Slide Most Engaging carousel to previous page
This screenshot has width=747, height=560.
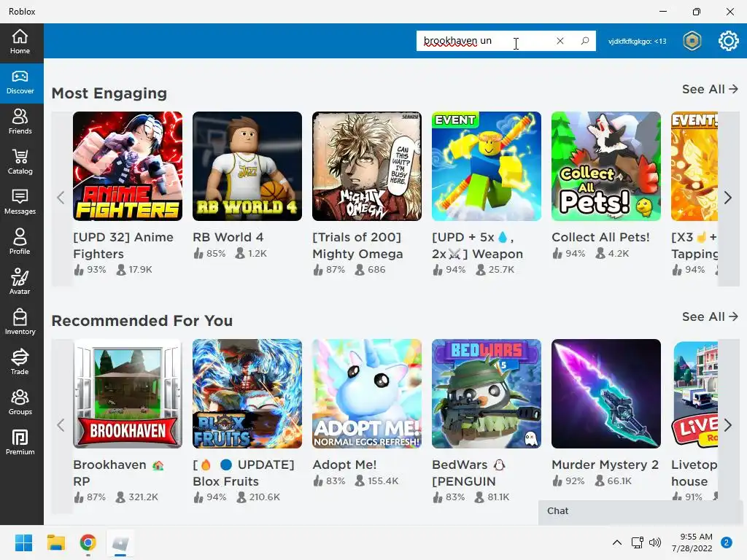(x=61, y=198)
